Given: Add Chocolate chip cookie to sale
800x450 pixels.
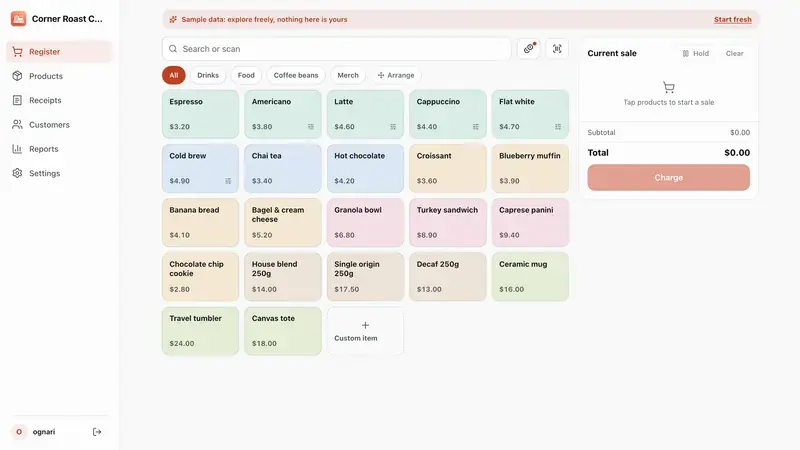Looking at the screenshot, I should click(x=201, y=277).
